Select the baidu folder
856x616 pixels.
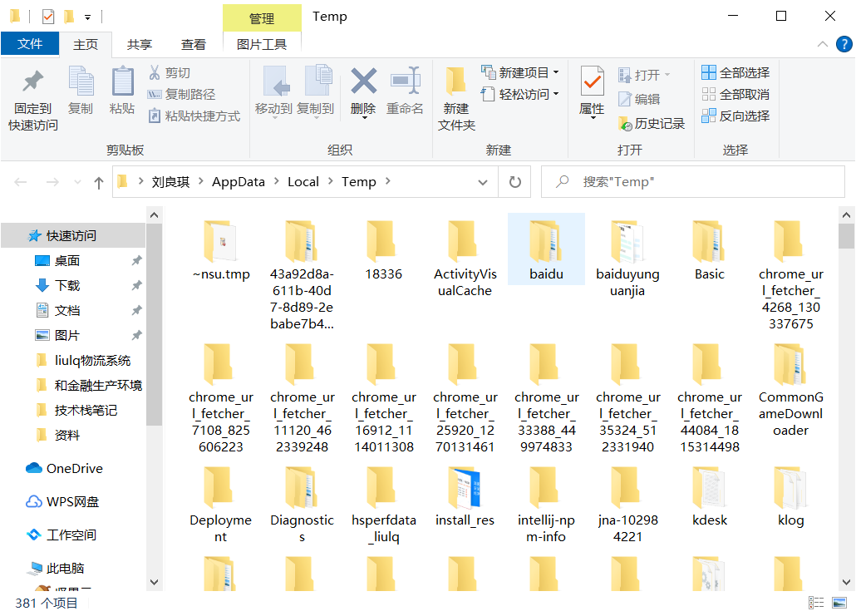point(547,249)
